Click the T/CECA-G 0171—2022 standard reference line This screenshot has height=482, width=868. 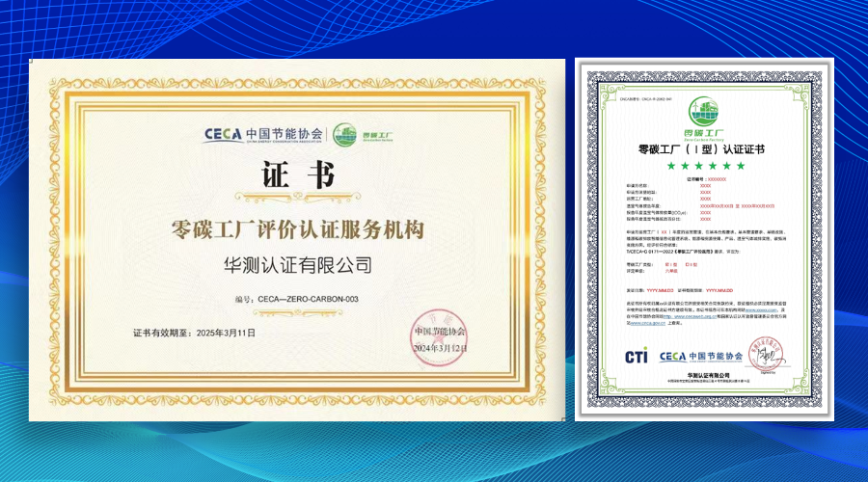(684, 252)
